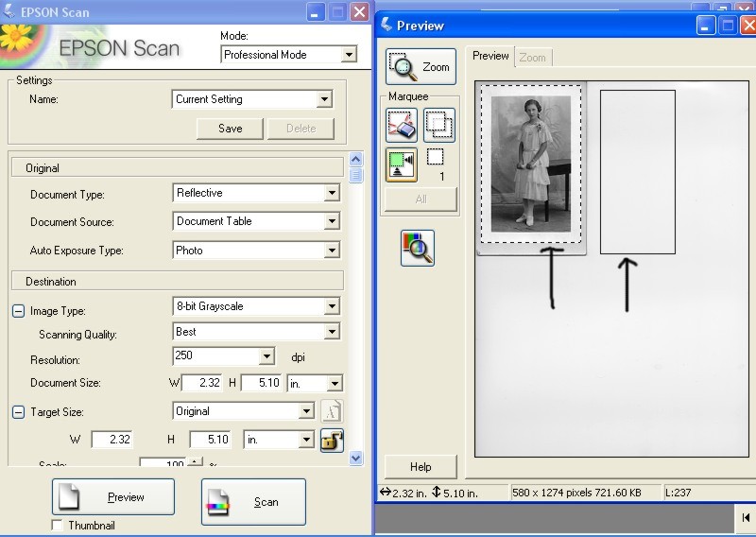Click the All marquee button
This screenshot has width=756, height=537.
tap(421, 199)
